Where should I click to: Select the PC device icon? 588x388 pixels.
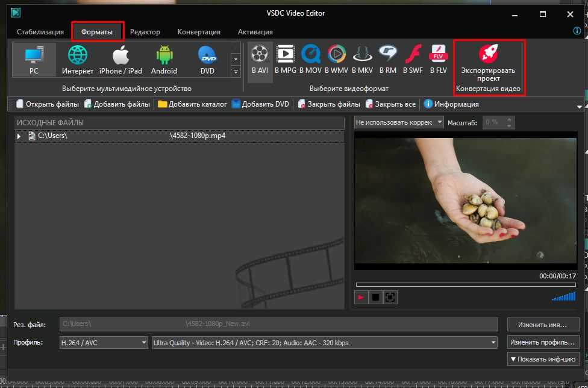point(34,60)
